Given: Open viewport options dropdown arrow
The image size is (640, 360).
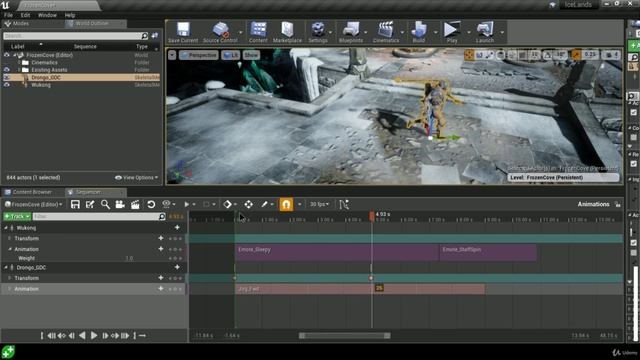Looking at the screenshot, I should pyautogui.click(x=172, y=55).
